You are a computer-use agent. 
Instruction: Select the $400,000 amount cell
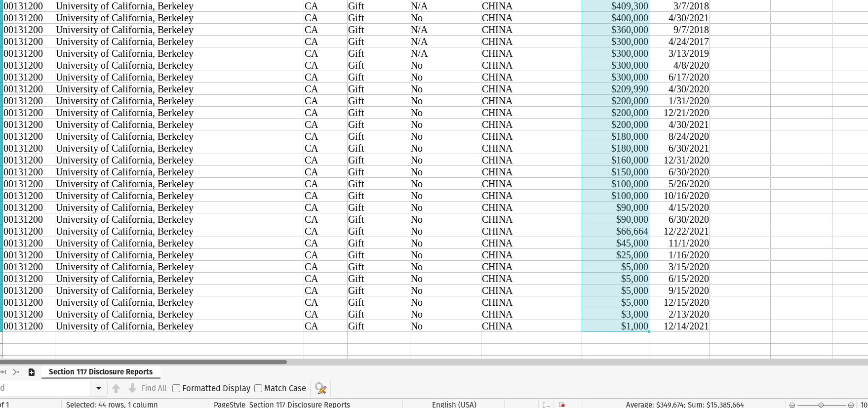(615, 18)
